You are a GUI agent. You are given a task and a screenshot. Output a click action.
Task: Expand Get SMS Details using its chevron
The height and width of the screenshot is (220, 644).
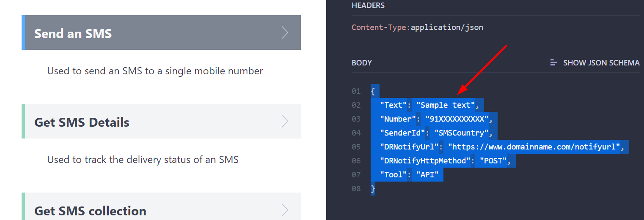pyautogui.click(x=285, y=122)
